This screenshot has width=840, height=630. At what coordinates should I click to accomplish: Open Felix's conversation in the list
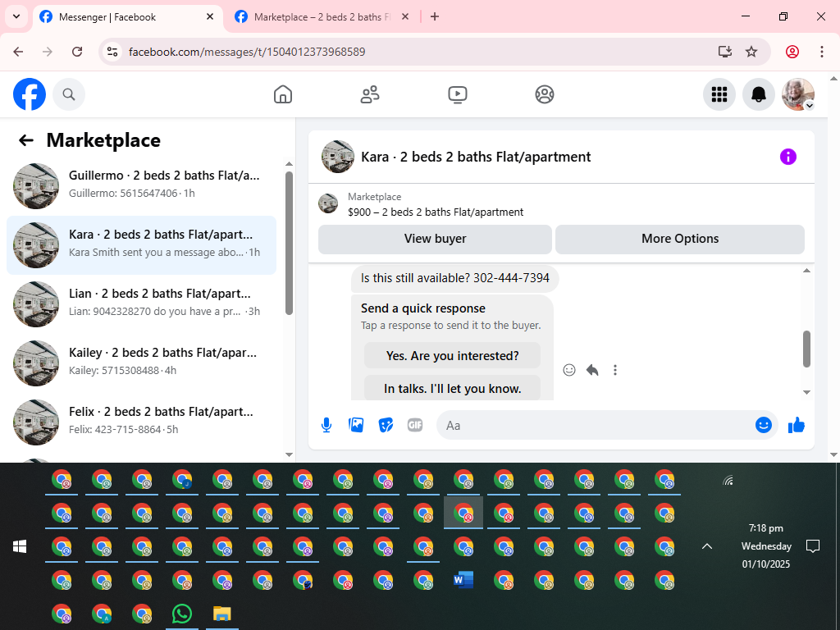[x=141, y=422]
